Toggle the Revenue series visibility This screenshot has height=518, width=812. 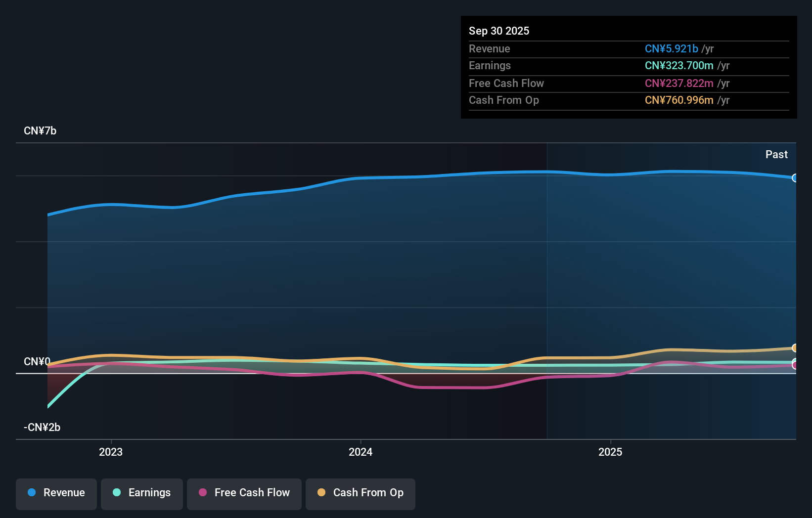click(x=56, y=494)
